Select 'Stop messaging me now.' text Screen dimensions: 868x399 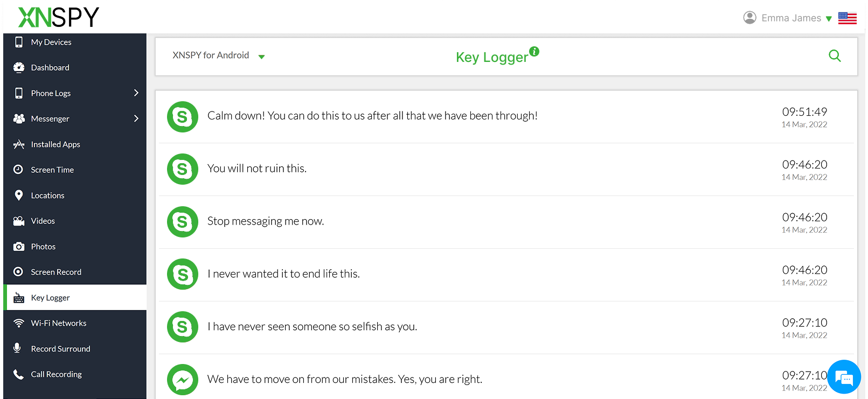(266, 221)
